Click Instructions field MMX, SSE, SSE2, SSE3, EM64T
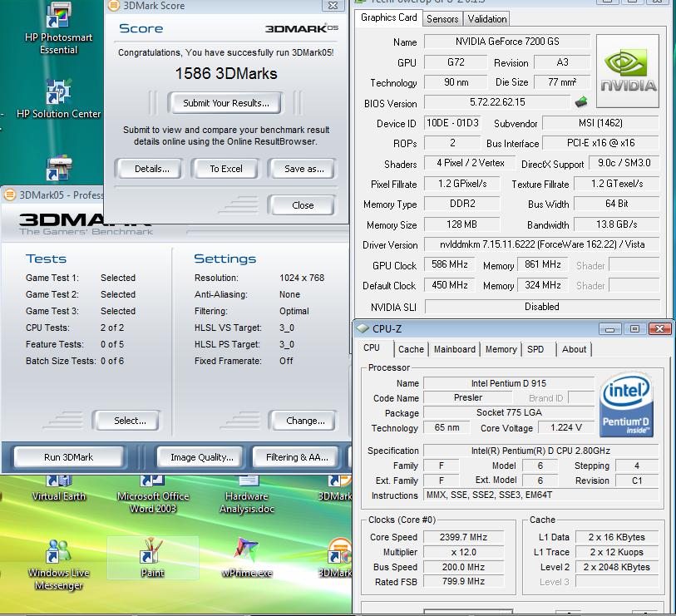The width and height of the screenshot is (676, 616). [x=540, y=495]
